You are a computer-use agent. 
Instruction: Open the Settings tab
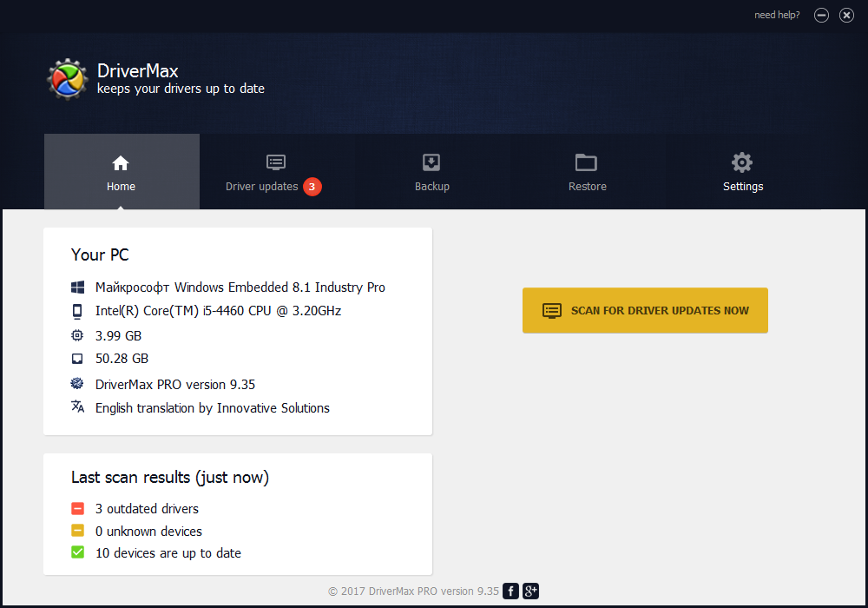click(x=743, y=172)
